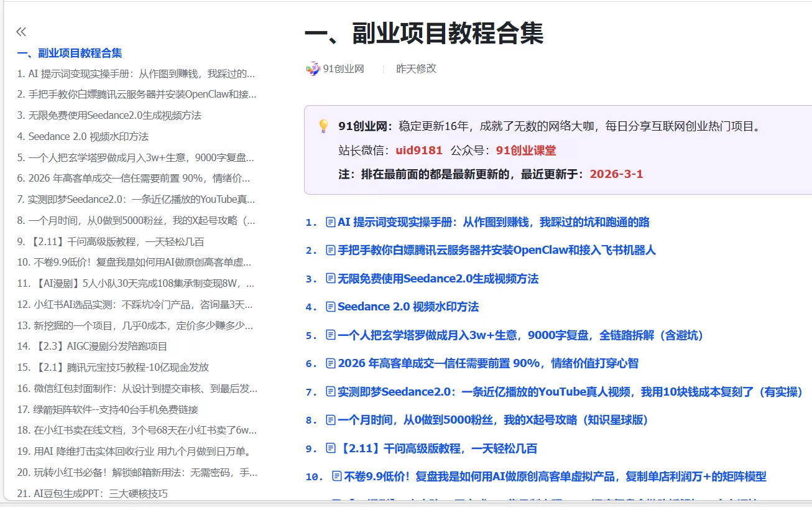Screen dimensions: 812x507
Task: Click the document icon before "【2.11】千问高级版教程"
Action: (x=331, y=448)
